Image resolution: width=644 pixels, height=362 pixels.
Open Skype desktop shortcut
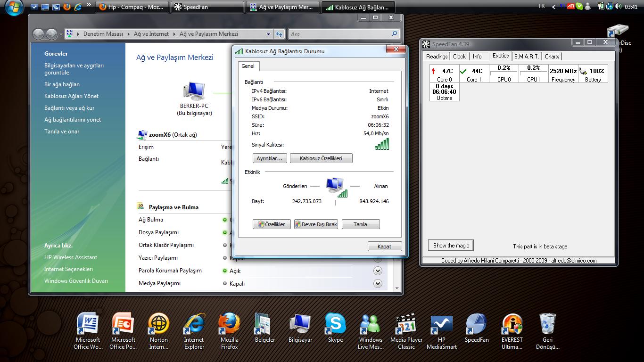(335, 328)
